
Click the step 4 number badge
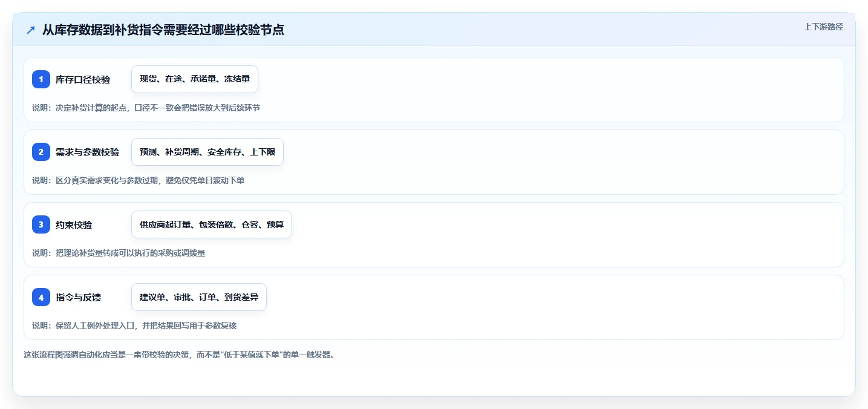pos(41,297)
